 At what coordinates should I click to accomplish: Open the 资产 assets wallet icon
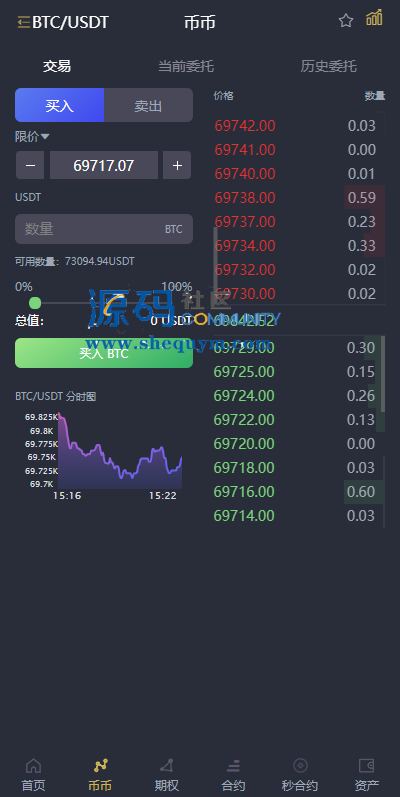coord(366,765)
